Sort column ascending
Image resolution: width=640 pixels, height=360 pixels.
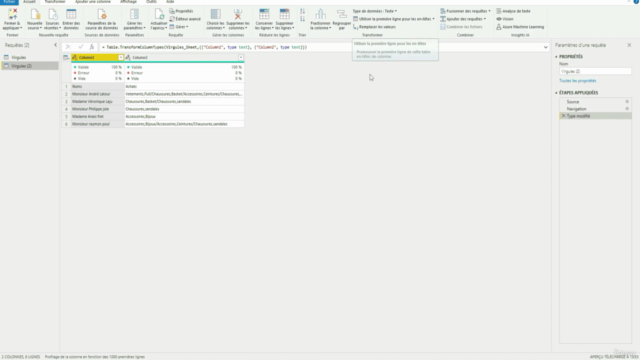click(x=302, y=11)
